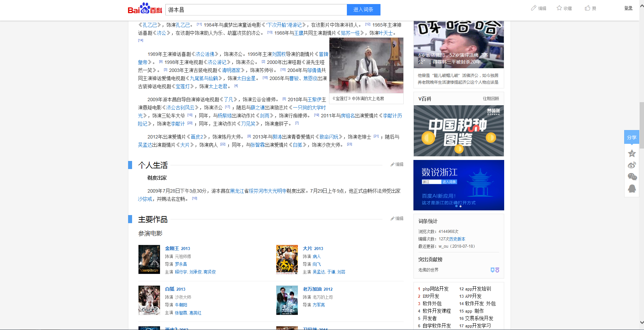Open the 老万加油 movie poster thumbnail
The height and width of the screenshot is (330, 644).
click(287, 300)
